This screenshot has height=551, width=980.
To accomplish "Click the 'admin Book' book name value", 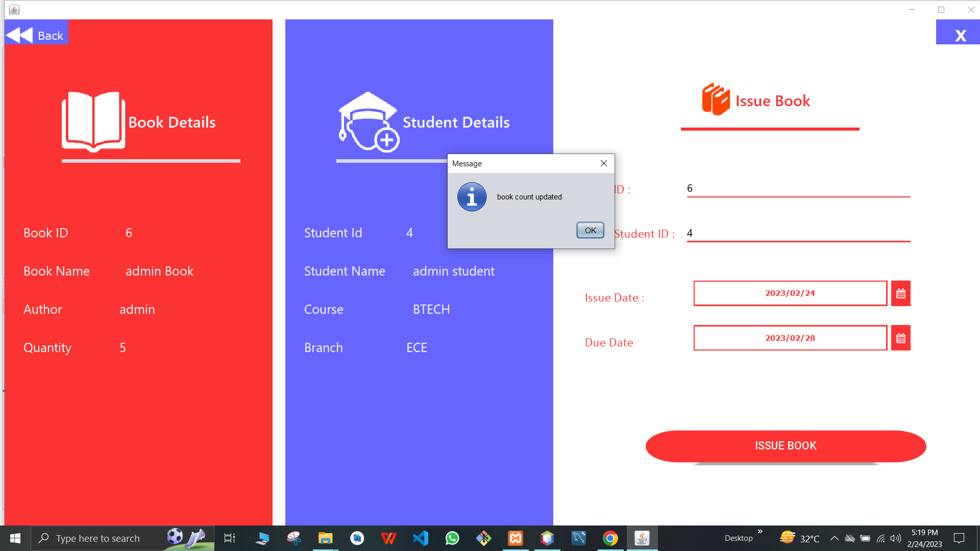I will tap(159, 271).
